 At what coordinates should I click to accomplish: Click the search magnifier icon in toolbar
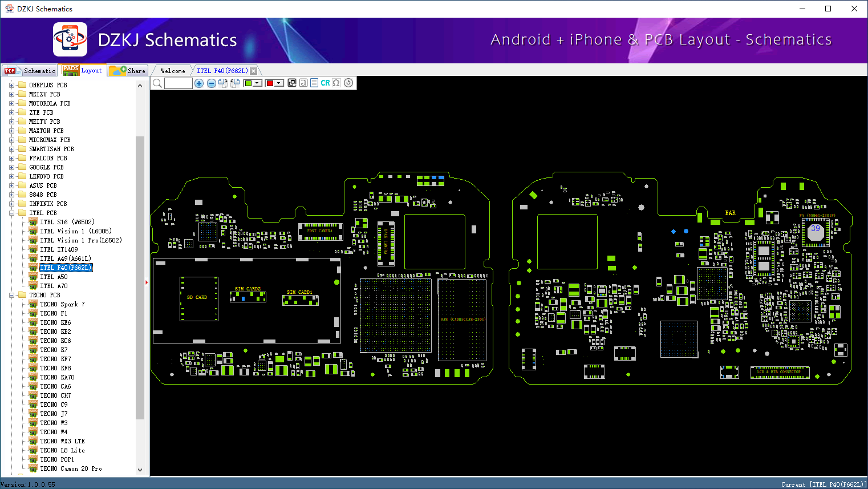click(x=157, y=83)
